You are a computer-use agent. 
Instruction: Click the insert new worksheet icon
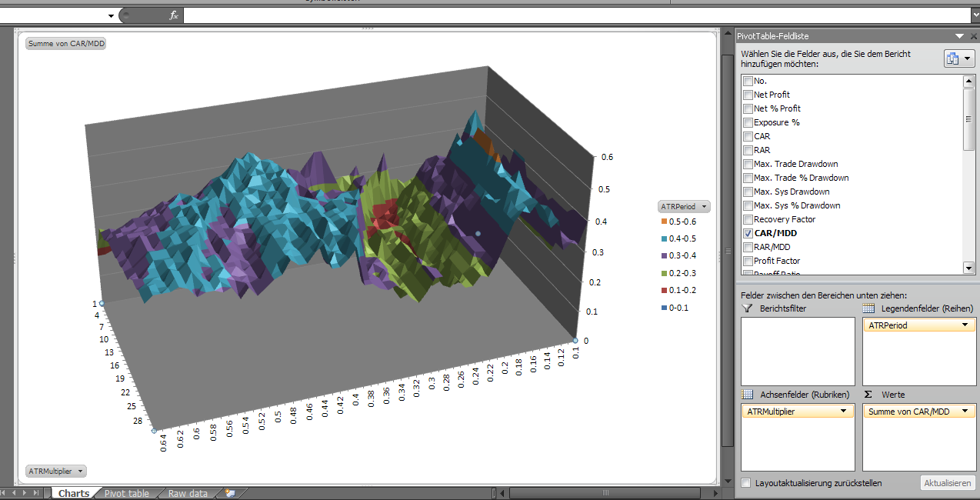230,493
